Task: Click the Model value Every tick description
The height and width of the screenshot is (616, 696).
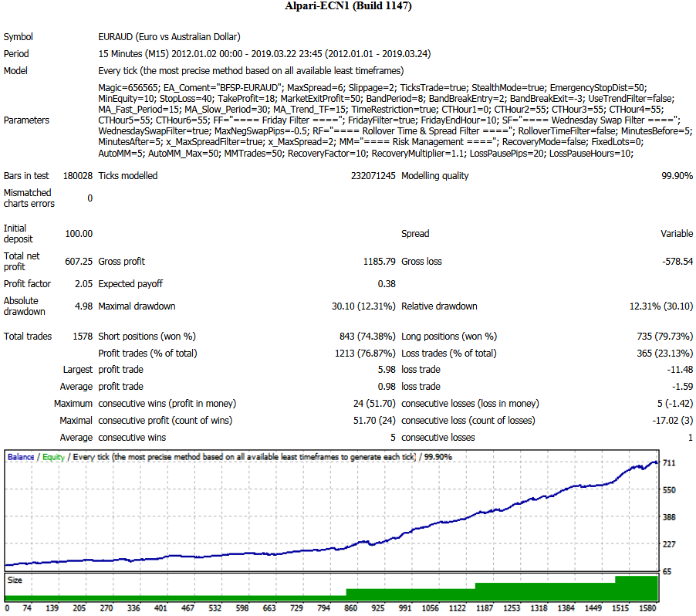Action: [251, 71]
